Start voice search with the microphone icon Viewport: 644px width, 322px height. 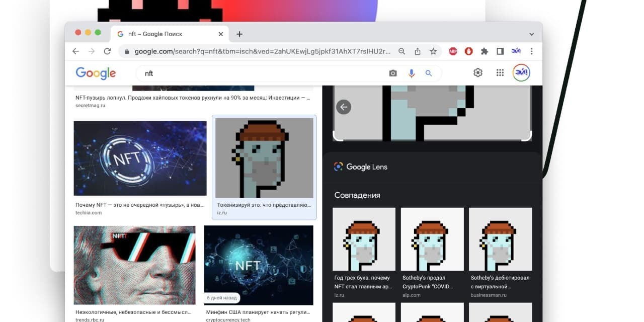(x=412, y=73)
